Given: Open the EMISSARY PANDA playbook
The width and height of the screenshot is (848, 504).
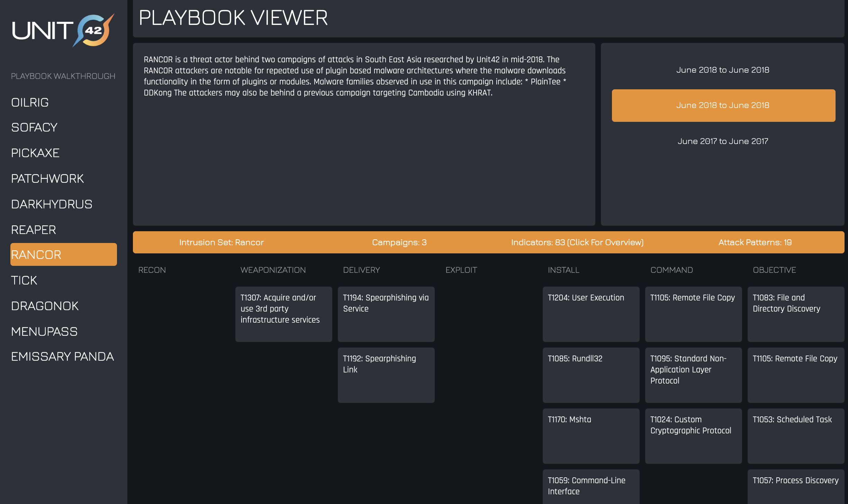Looking at the screenshot, I should coord(62,357).
